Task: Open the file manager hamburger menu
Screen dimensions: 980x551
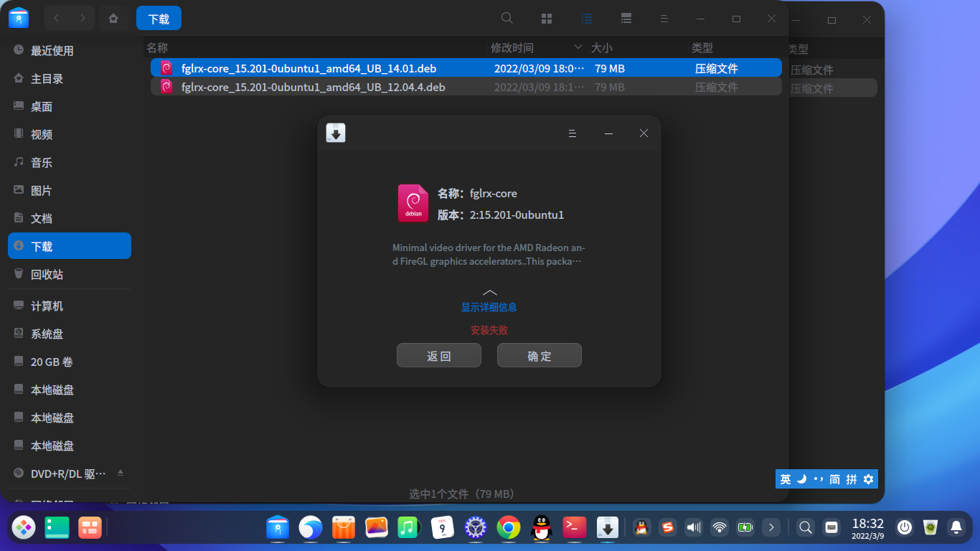Action: [x=664, y=18]
